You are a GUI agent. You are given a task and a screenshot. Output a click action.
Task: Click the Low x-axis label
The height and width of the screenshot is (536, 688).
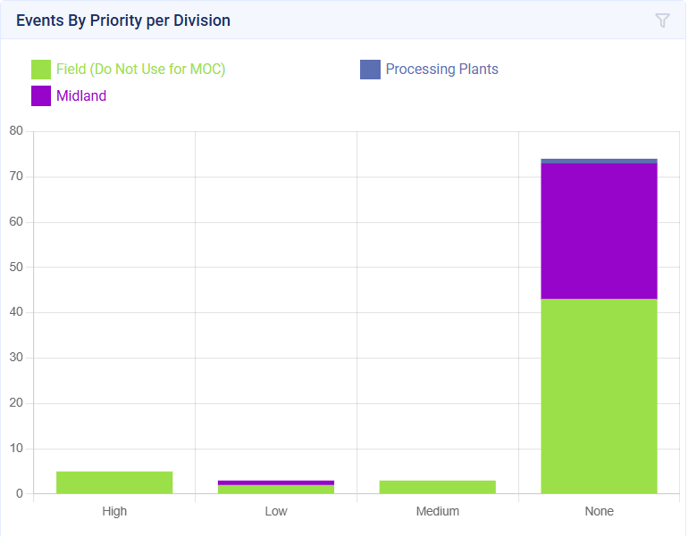[276, 511]
